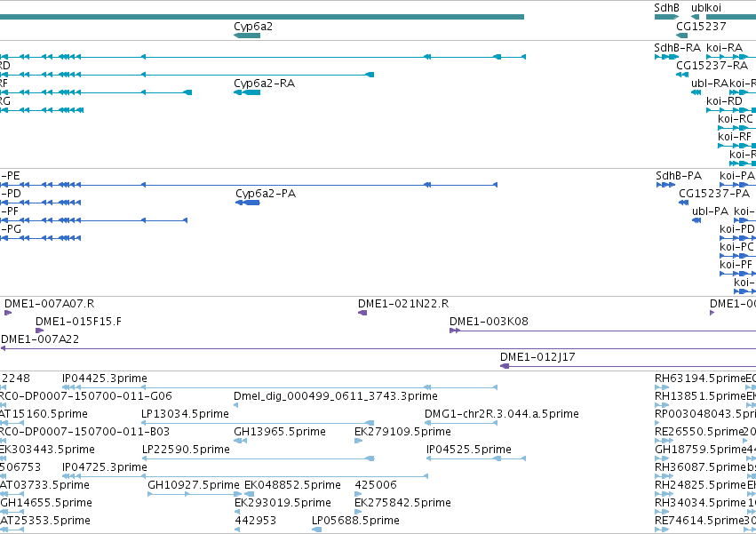The width and height of the screenshot is (756, 534).
Task: Select EST AT15160.5prime
Action: tap(44, 414)
